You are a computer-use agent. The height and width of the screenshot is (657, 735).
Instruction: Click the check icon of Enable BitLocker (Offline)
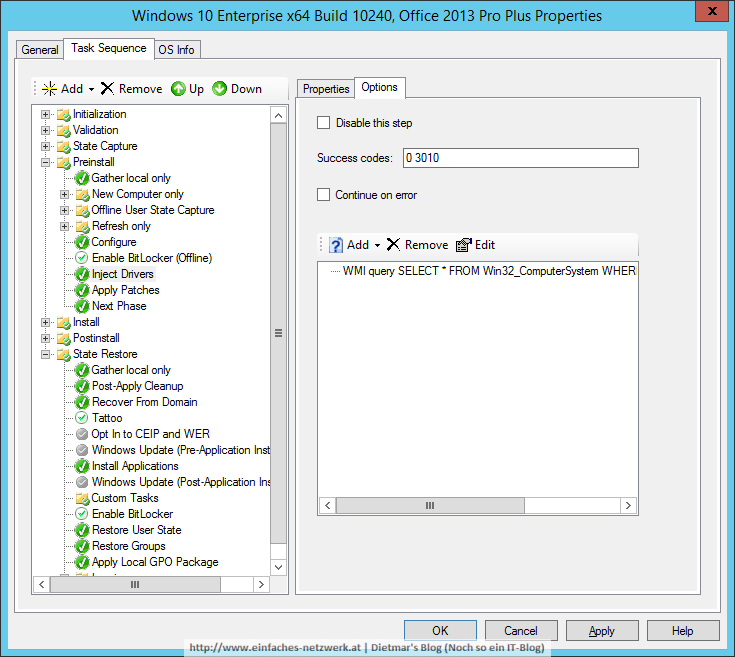click(82, 258)
